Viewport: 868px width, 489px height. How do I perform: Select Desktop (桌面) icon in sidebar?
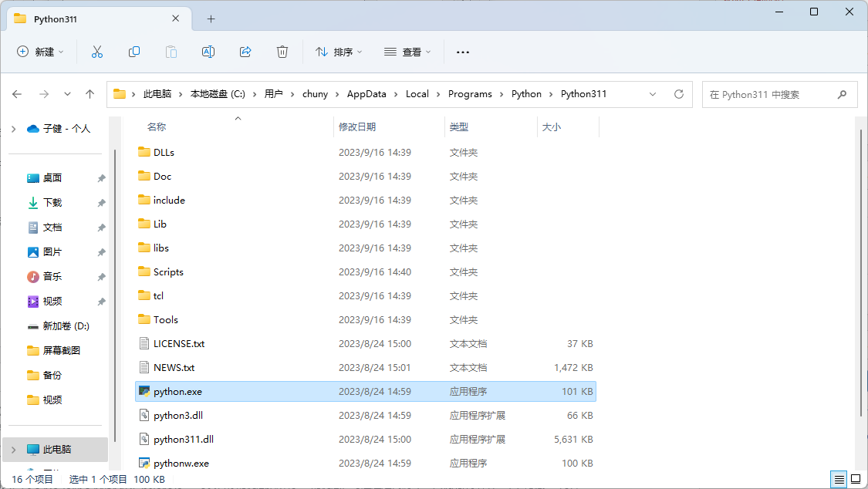click(x=33, y=177)
